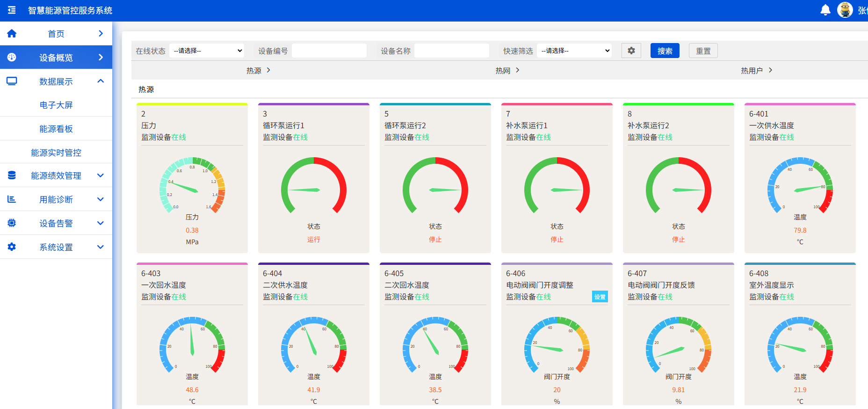Image resolution: width=868 pixels, height=409 pixels.
Task: Click the monitor icon for 数据展示
Action: pyautogui.click(x=12, y=81)
